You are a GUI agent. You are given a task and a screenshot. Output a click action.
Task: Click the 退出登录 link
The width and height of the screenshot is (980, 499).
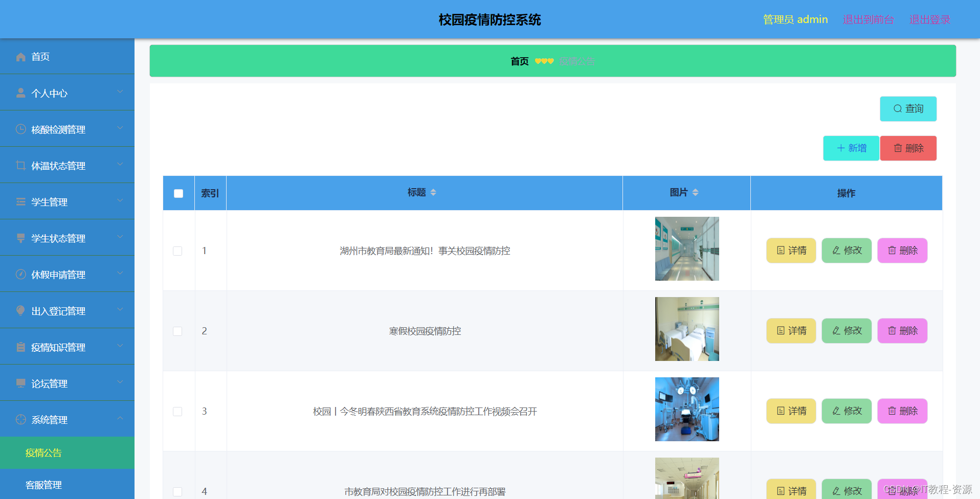[930, 19]
